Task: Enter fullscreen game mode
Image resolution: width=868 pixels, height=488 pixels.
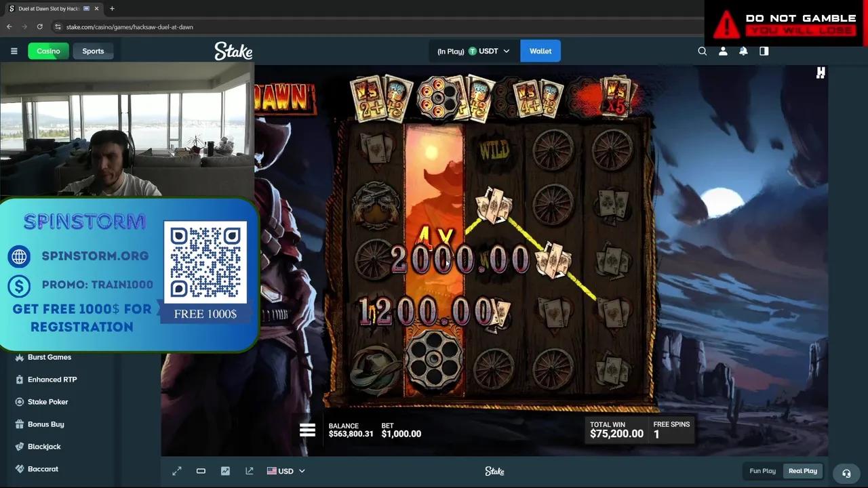Action: click(177, 471)
